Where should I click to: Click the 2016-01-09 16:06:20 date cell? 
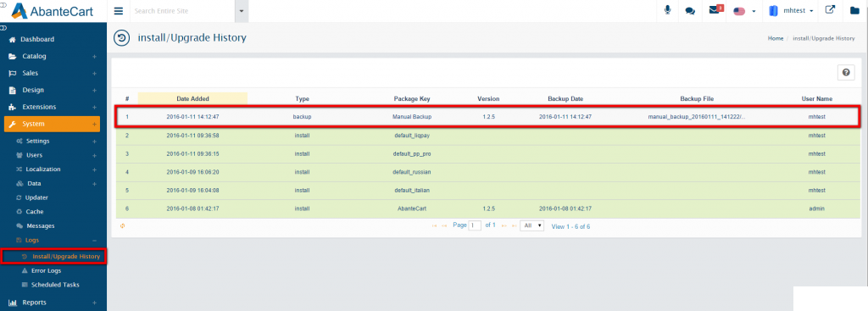(192, 172)
